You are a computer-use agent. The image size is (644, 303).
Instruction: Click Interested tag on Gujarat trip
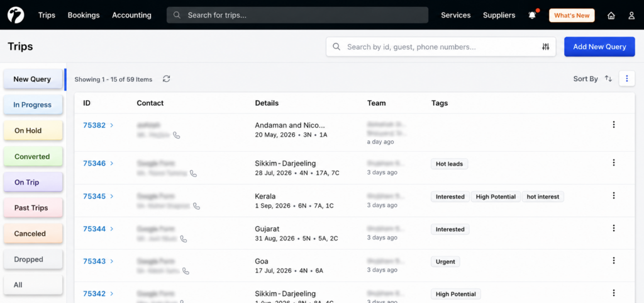point(450,229)
